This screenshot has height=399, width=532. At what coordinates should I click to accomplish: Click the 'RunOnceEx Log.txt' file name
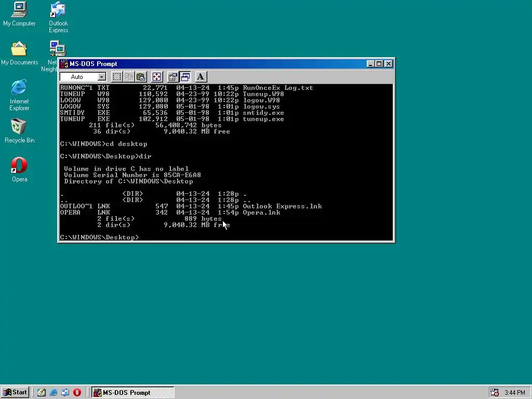pos(278,87)
